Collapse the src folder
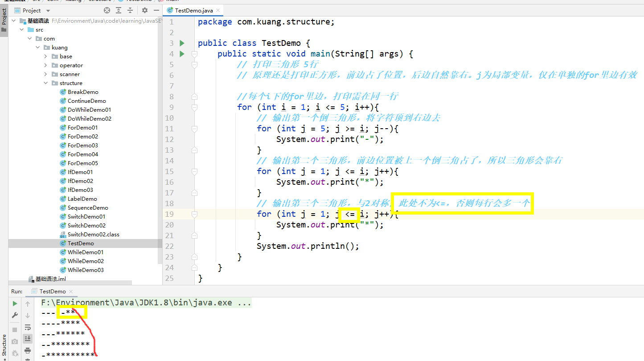 (22, 30)
